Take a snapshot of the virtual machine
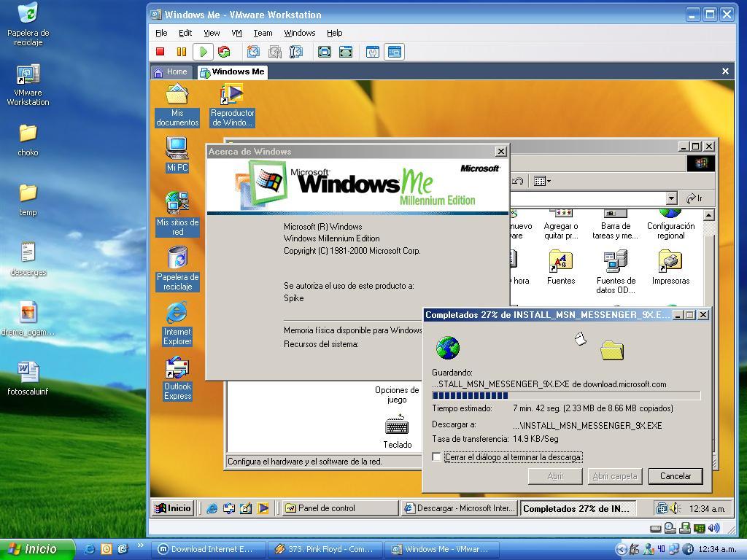The image size is (747, 560). 253,52
